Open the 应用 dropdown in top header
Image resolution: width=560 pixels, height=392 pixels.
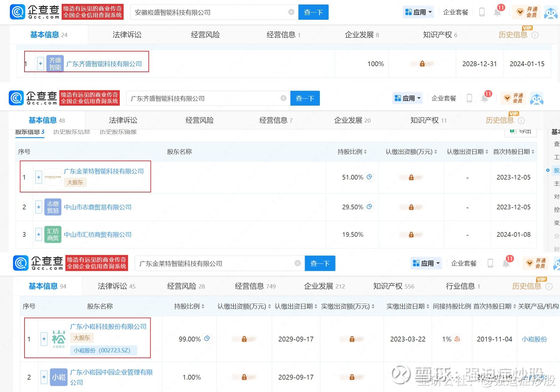pyautogui.click(x=418, y=12)
